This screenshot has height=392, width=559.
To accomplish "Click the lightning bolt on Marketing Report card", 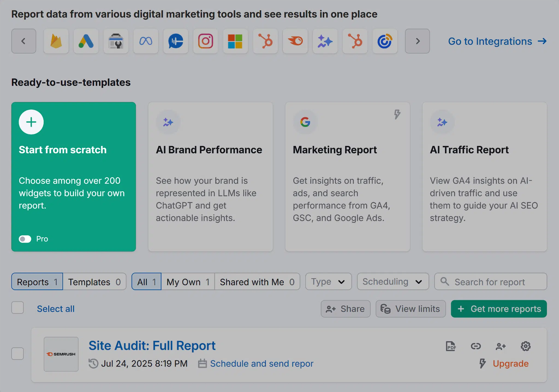I will coord(397,114).
